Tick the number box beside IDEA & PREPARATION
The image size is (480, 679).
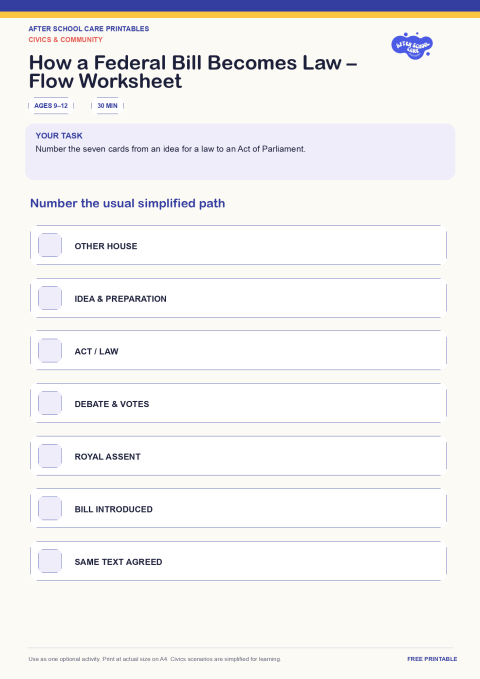click(x=50, y=298)
